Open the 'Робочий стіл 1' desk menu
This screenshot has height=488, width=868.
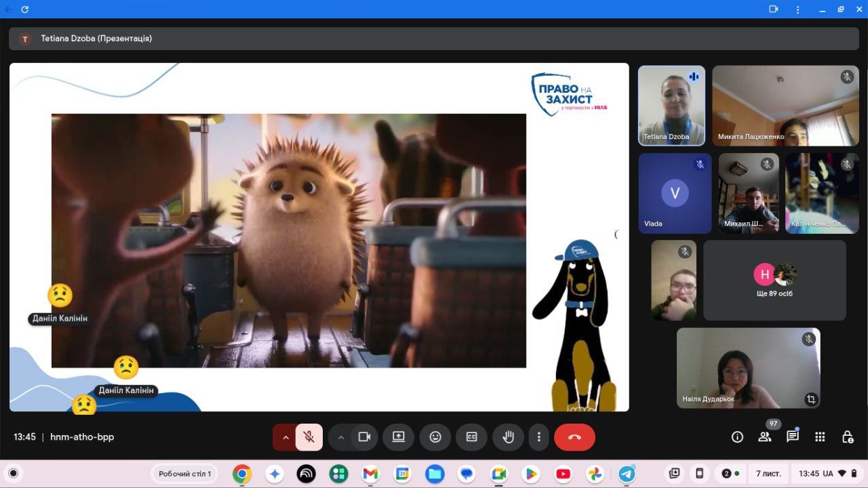(185, 474)
